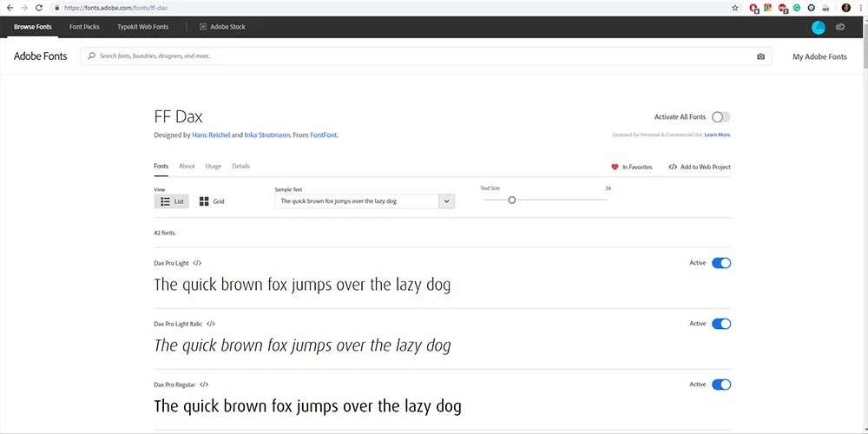Go to My Adobe Fonts
This screenshot has height=434, width=868.
(819, 56)
